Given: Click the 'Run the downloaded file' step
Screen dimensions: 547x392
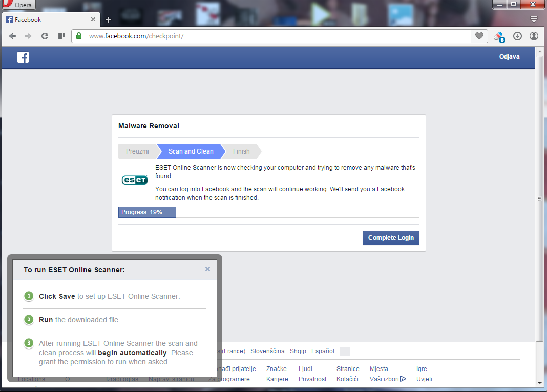Looking at the screenshot, I should click(79, 320).
